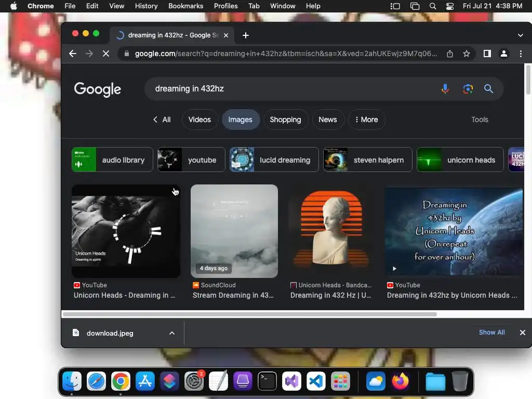
Task: Expand the tab search chevron
Action: (x=521, y=35)
